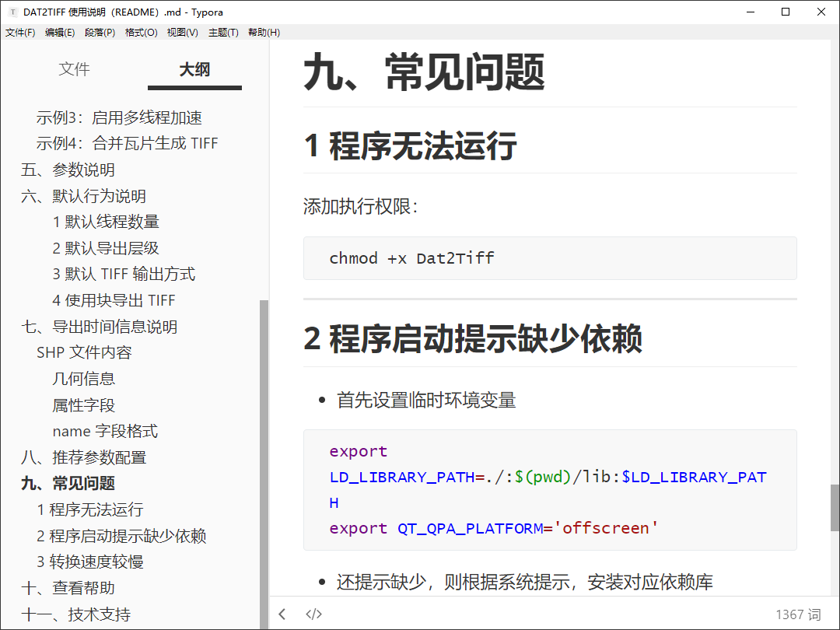Select outline entry 4 使用块导出 TIFF
This screenshot has width=840, height=630.
click(x=114, y=300)
